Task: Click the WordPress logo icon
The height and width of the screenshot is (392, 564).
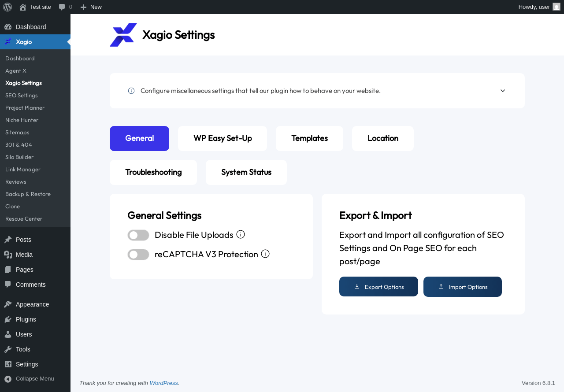Action: click(7, 7)
